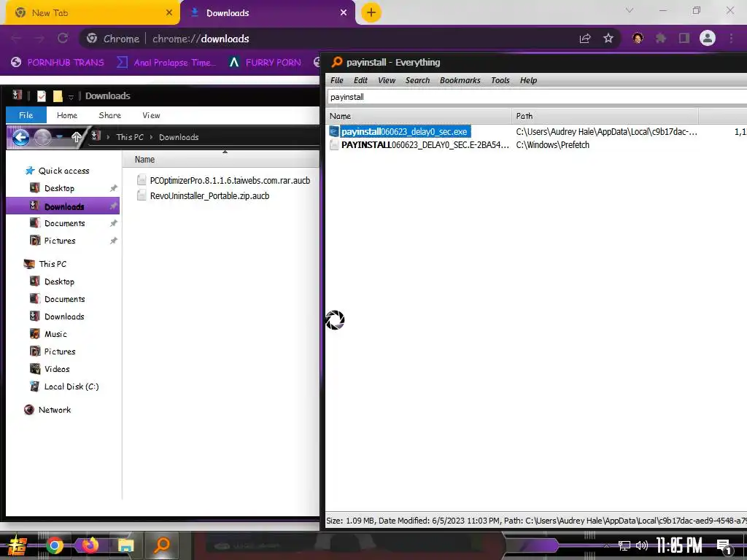Open the volume speaker tray icon
This screenshot has height=560, width=747.
tap(642, 545)
